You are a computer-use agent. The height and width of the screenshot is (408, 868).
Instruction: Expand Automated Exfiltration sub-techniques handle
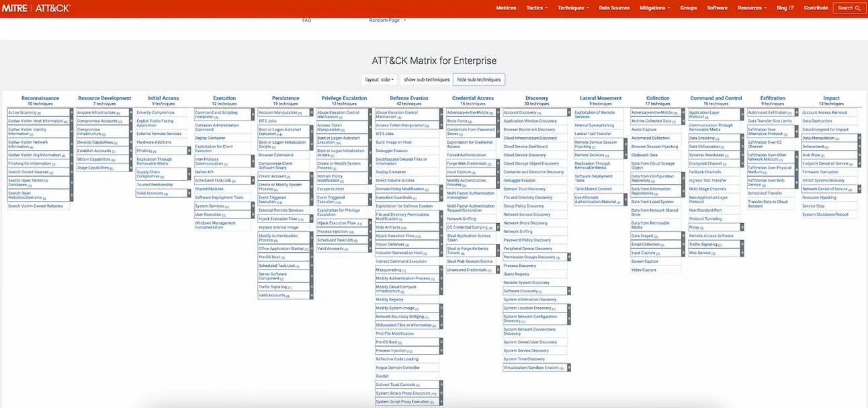[x=797, y=112]
